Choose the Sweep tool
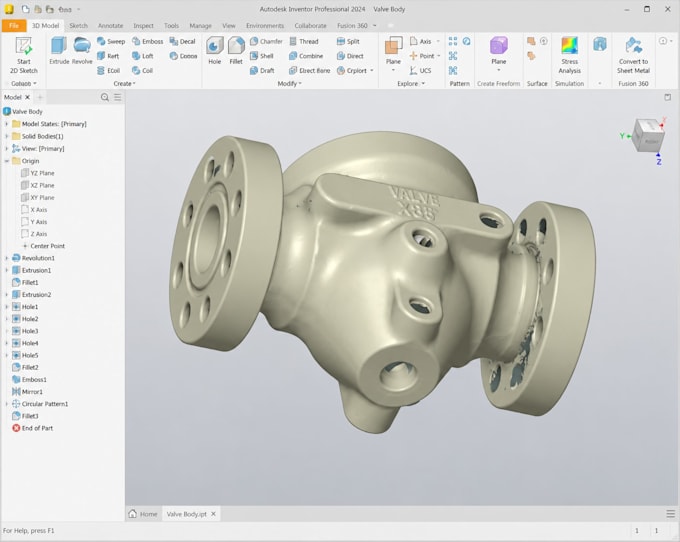This screenshot has height=542, width=680. tap(111, 41)
